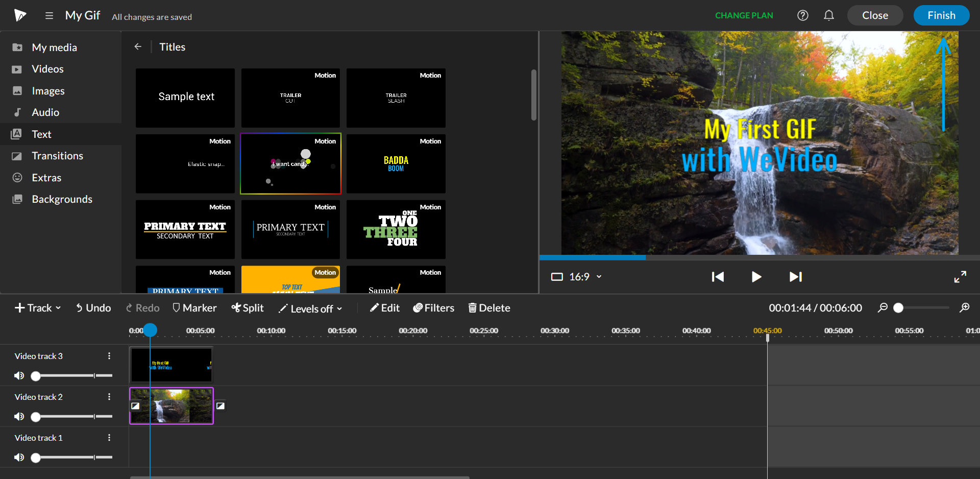
Task: Select ONE TWO THREE FOUR title
Action: coord(396,229)
